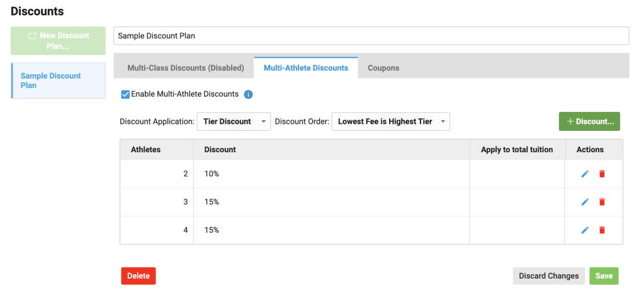Delete the 2 athletes discount row

pos(602,174)
